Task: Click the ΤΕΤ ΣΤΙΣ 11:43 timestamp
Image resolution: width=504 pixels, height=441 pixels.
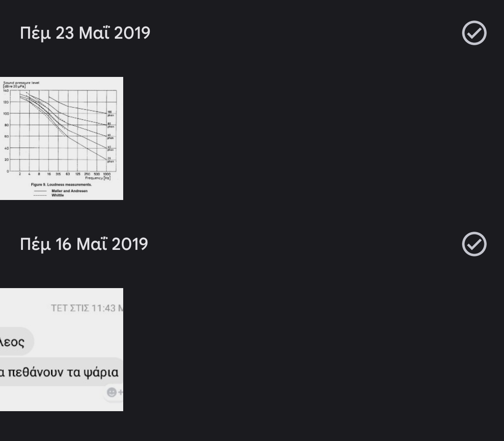Action: [x=86, y=308]
